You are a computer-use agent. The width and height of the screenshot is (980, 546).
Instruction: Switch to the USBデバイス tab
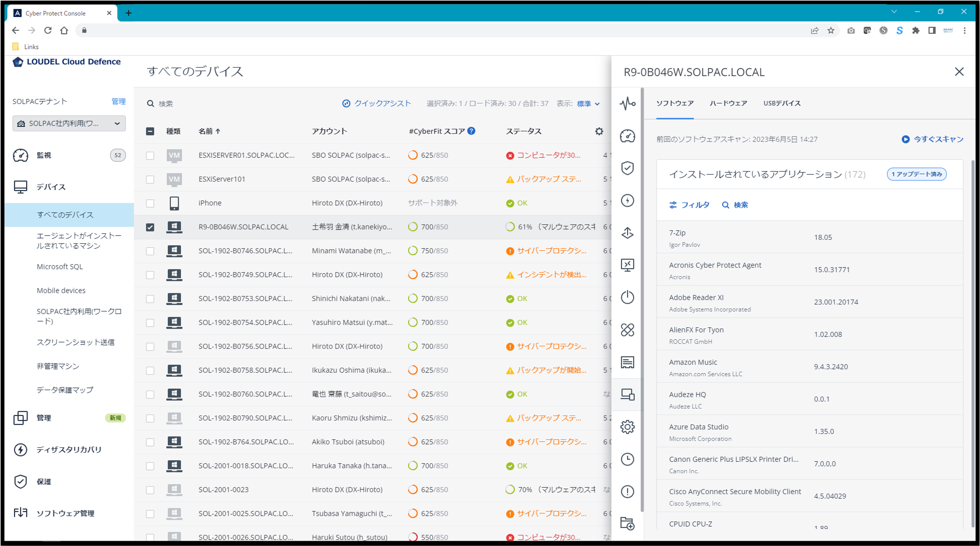click(x=782, y=103)
